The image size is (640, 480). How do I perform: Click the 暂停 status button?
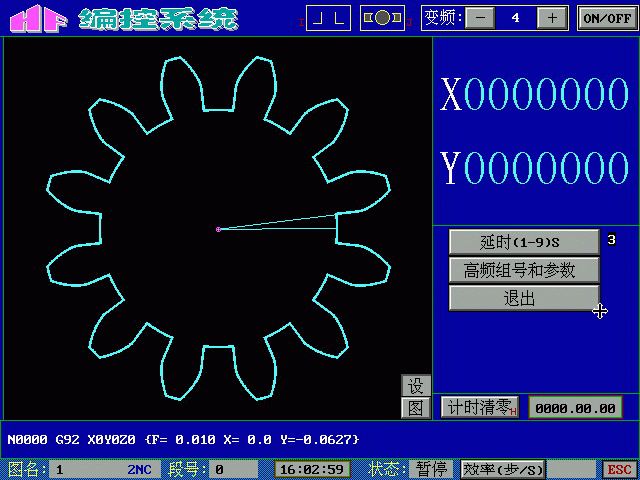(x=431, y=469)
